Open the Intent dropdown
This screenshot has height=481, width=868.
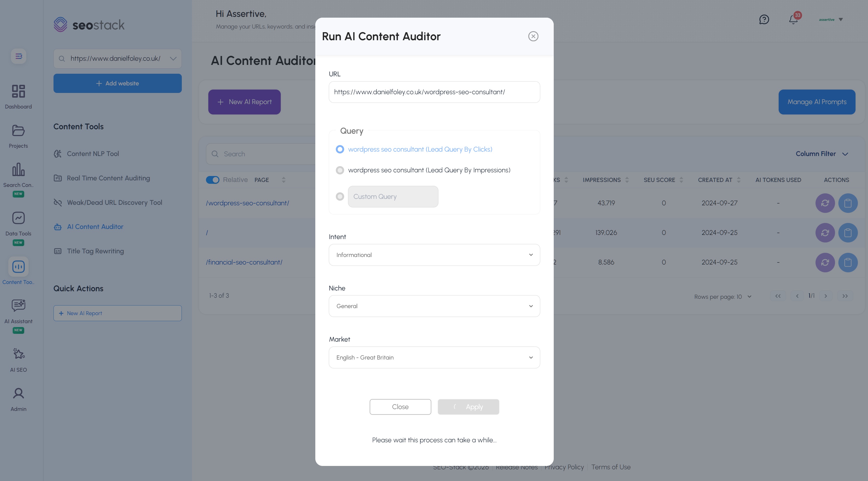[x=434, y=255]
